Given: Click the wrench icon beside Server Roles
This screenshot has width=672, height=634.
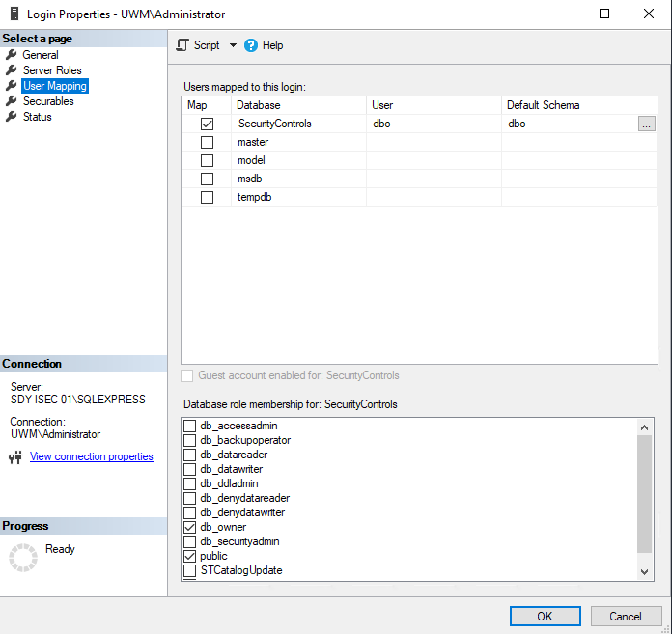Looking at the screenshot, I should click(x=12, y=70).
